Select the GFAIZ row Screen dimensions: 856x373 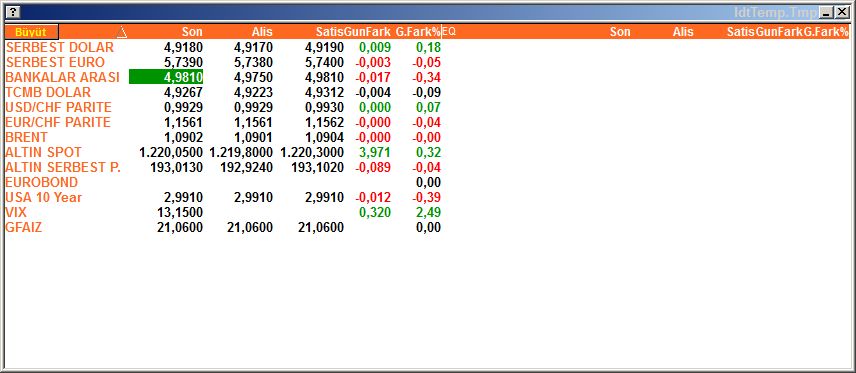(x=223, y=227)
